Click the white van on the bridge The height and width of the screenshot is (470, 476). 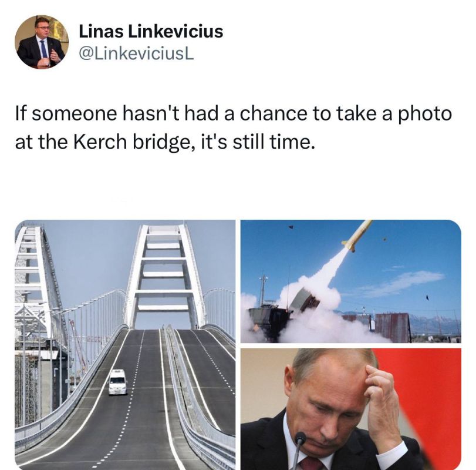click(x=118, y=382)
